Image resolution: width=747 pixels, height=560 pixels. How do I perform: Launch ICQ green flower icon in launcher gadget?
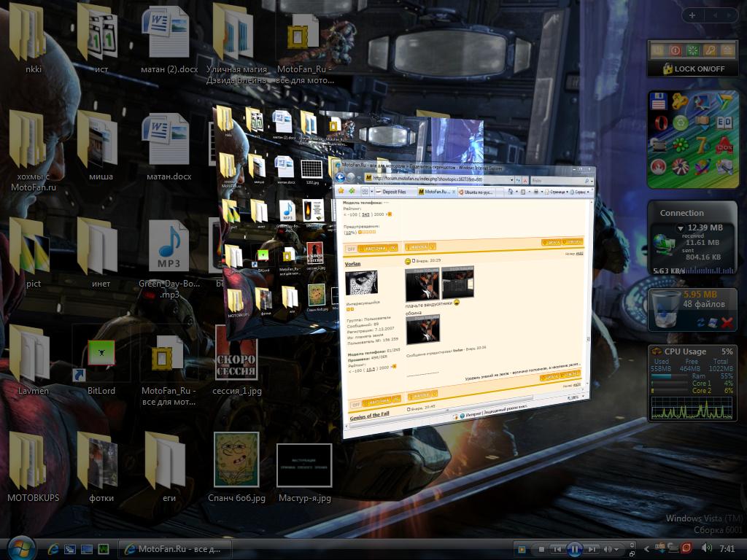[x=681, y=144]
